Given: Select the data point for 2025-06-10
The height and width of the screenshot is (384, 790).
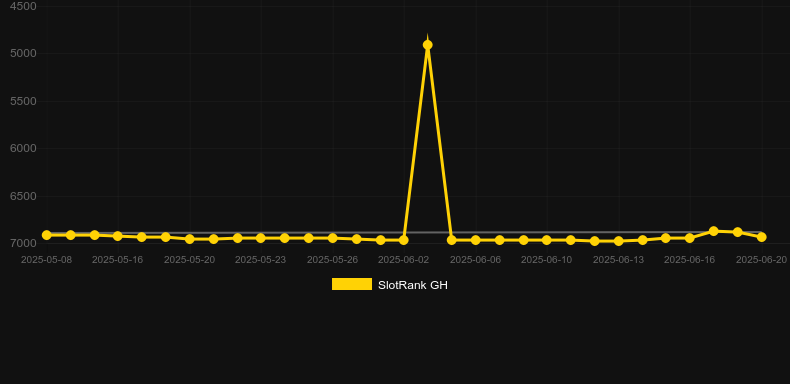Looking at the screenshot, I should click(547, 240).
